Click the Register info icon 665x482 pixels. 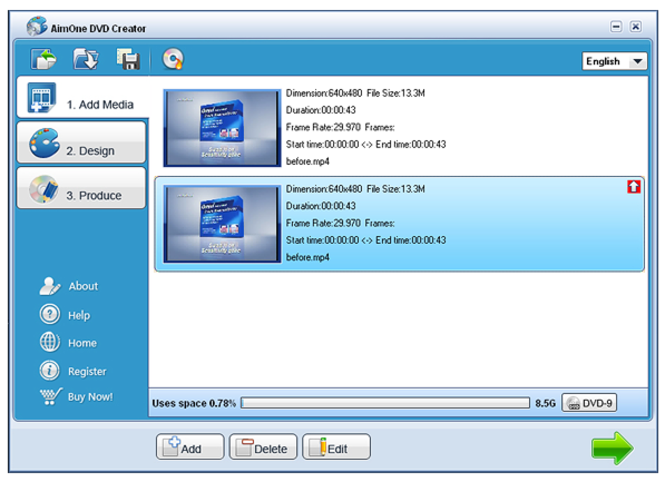coord(50,370)
